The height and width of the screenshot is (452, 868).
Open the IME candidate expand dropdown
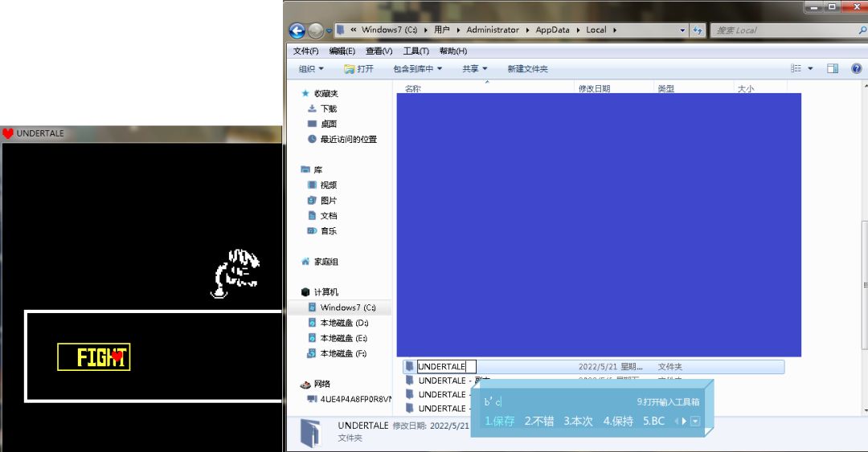[x=695, y=421]
